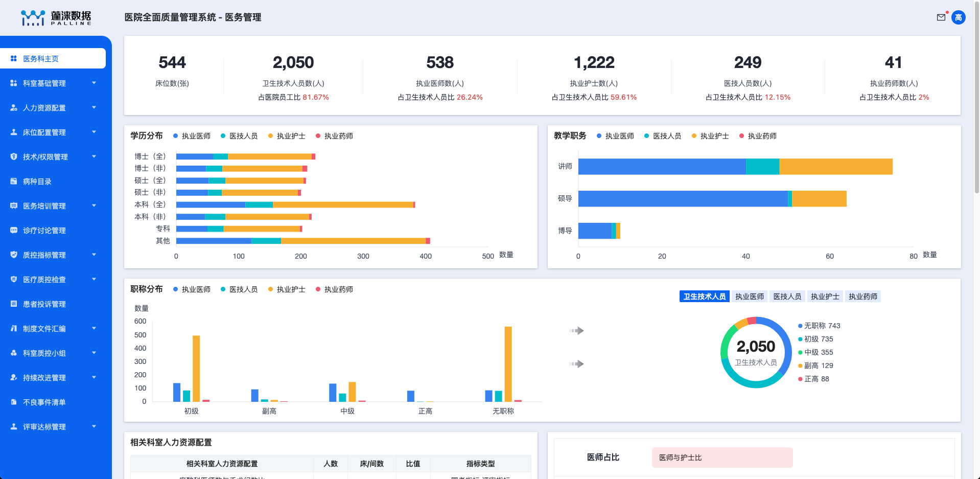980x479 pixels.
Task: Click the 医务培训管理 sidebar icon
Action: (x=14, y=206)
